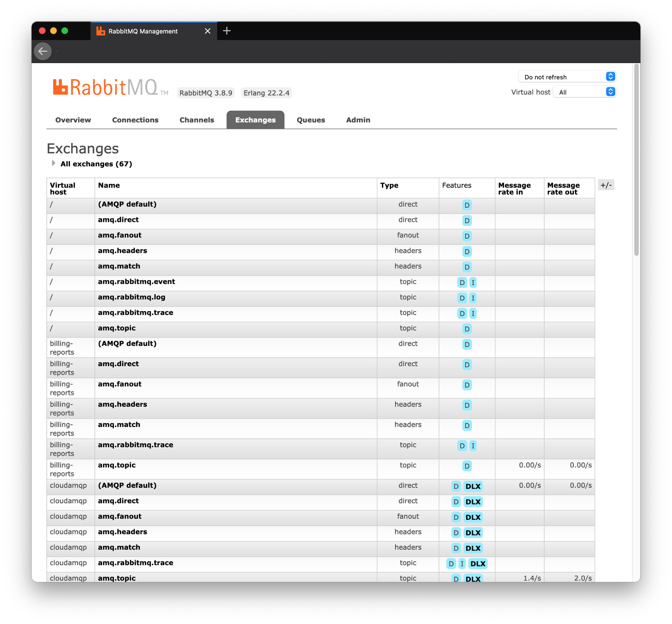
Task: Expand the All exchanges (67) section
Action: pyautogui.click(x=96, y=164)
